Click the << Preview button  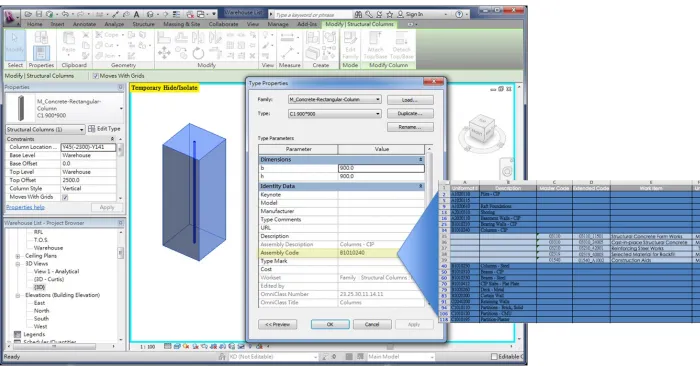coord(278,324)
